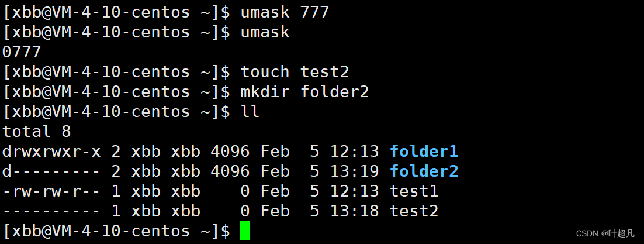Click the 'total 8' output line

(37, 132)
